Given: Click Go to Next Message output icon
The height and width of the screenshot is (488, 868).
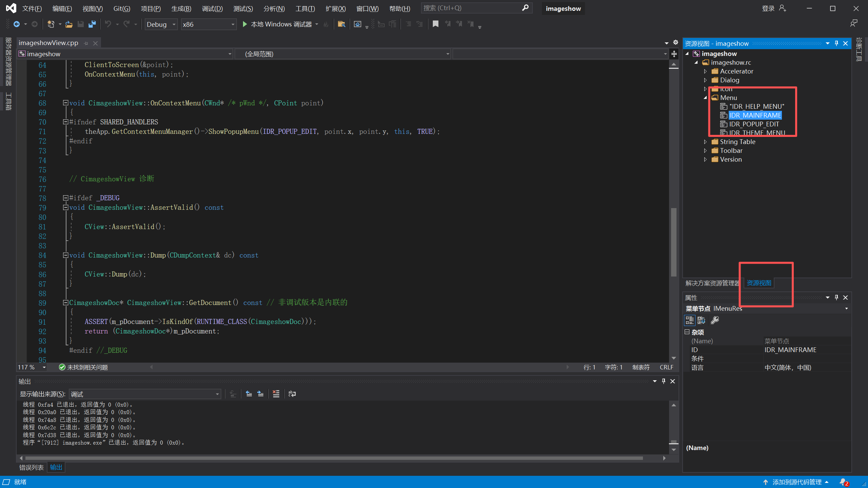Looking at the screenshot, I should (x=260, y=394).
